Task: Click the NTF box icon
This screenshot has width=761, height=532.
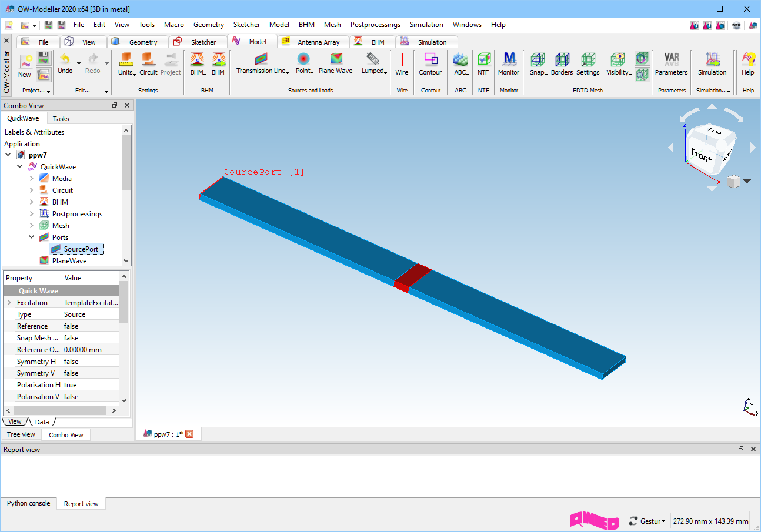Action: coord(483,59)
